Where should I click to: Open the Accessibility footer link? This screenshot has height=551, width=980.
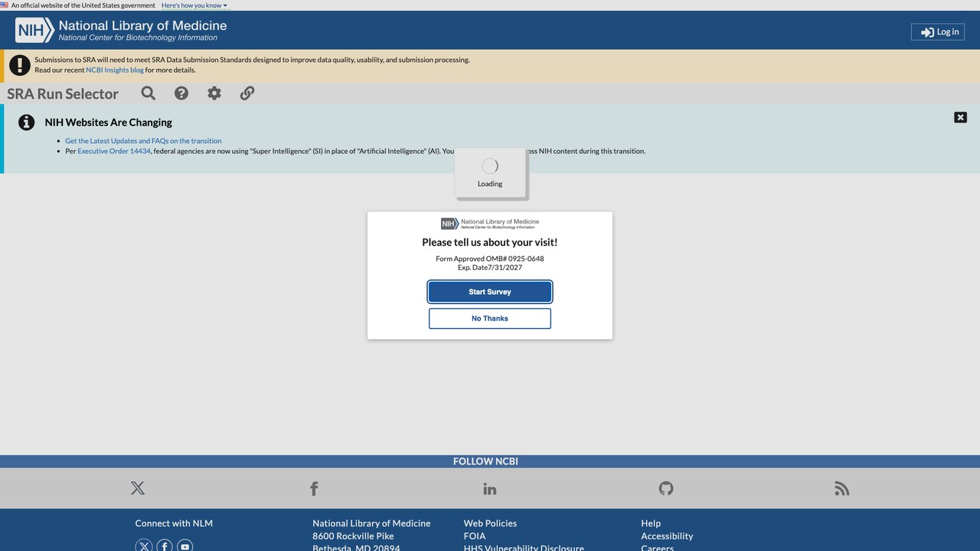click(667, 536)
